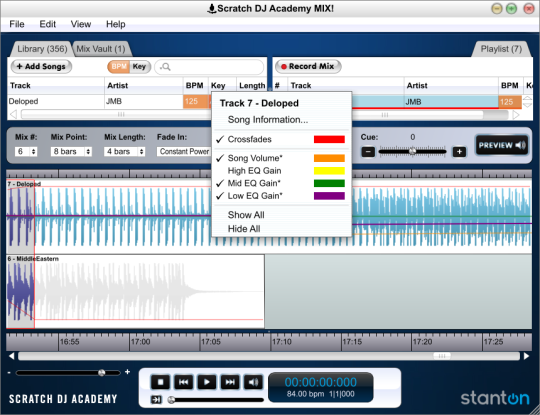Click the playback position slider knob
The width and height of the screenshot is (540, 415).
point(171,400)
